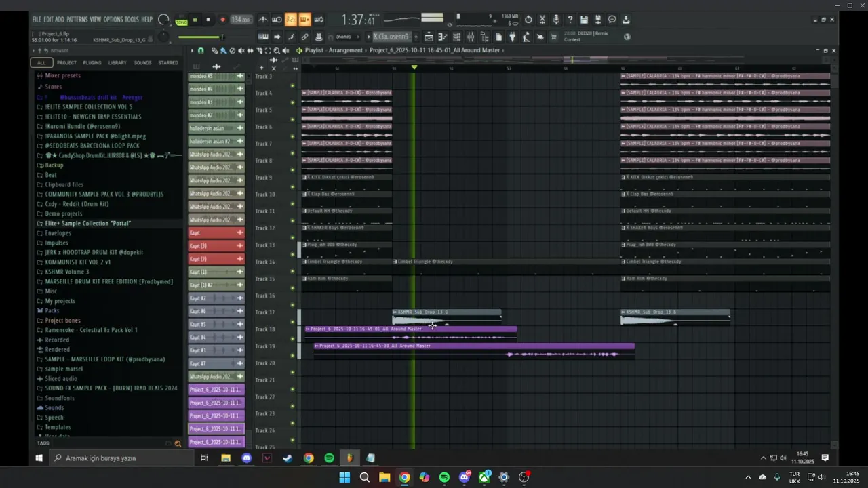Image resolution: width=868 pixels, height=488 pixels.
Task: Select the ALL browser tab
Action: (41, 62)
